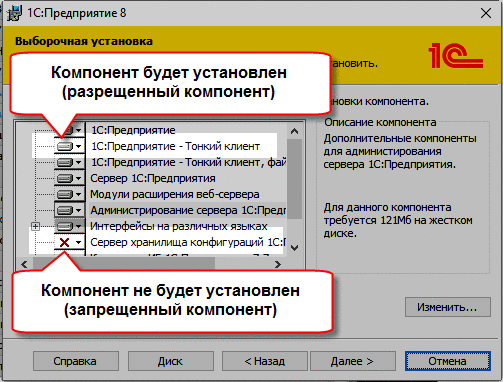Screen dimensions: 503x382
Task: Click the component list scroll-down arrow
Action: pos(294,247)
